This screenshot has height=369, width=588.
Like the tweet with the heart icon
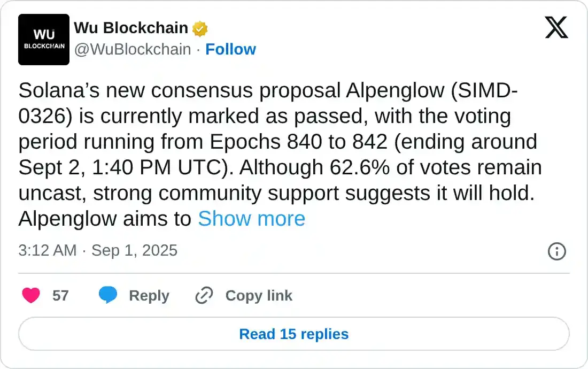(x=31, y=295)
